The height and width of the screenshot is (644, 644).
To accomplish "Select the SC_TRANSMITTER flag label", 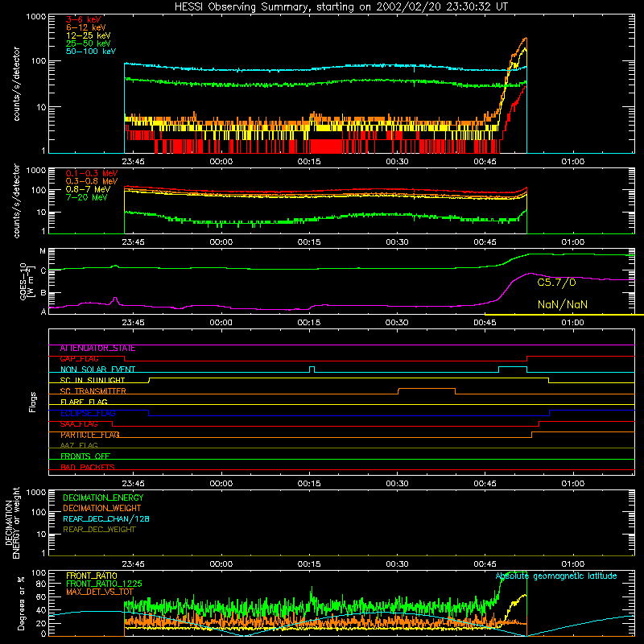I will tap(93, 391).
